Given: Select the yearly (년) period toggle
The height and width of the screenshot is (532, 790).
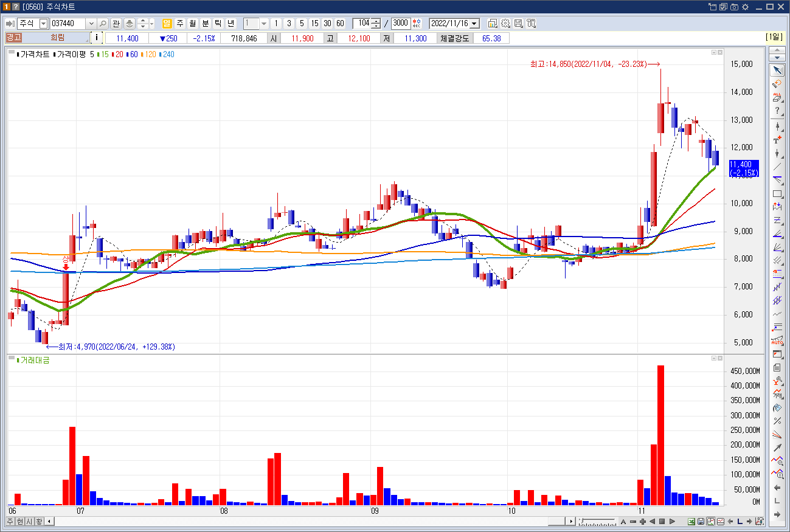Looking at the screenshot, I should (231, 24).
